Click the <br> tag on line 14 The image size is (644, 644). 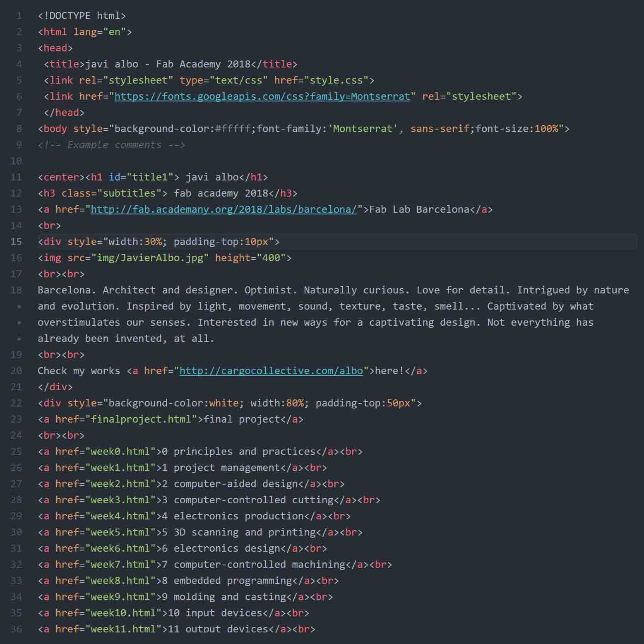tap(49, 226)
